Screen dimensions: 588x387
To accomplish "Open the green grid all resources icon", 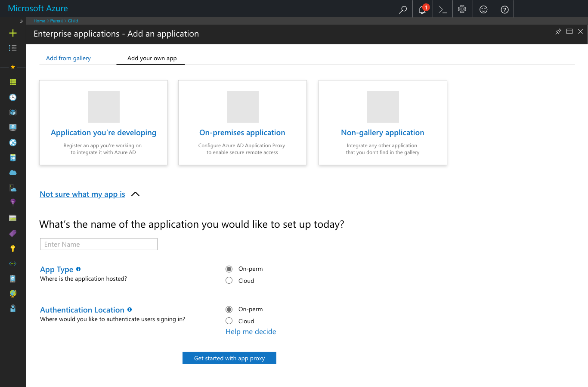I will click(x=13, y=82).
